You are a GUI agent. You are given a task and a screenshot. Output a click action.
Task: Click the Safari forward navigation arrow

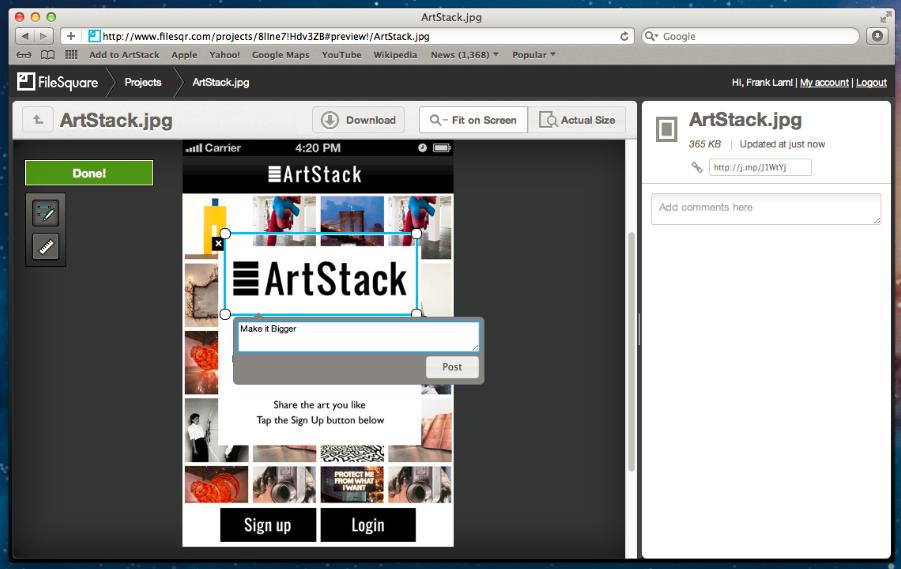pos(44,36)
